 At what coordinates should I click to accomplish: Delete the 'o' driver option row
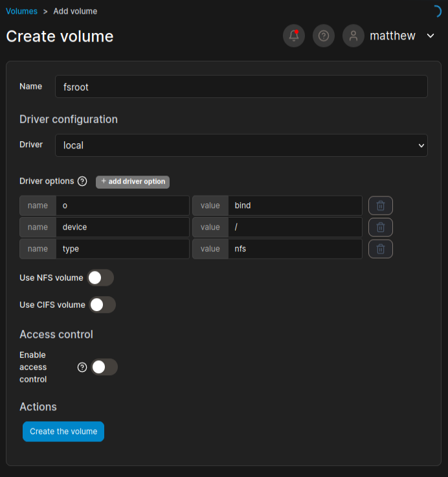point(381,205)
